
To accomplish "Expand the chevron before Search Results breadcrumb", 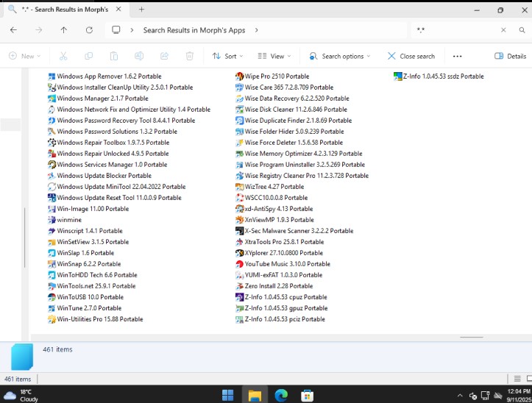I will [x=132, y=30].
